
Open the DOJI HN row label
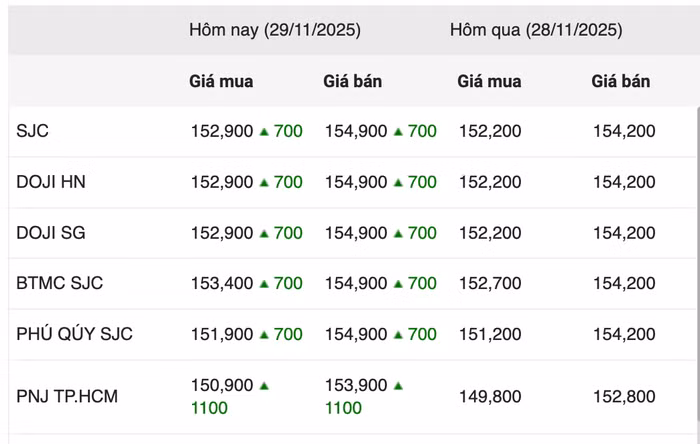[x=50, y=182]
